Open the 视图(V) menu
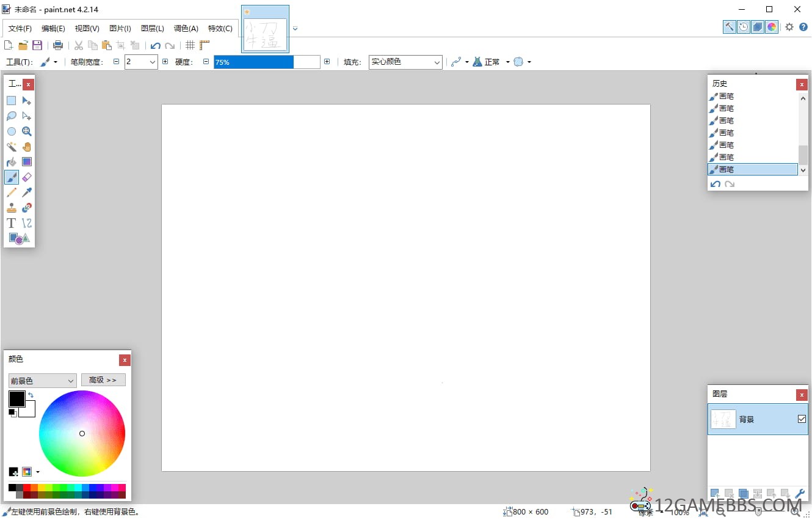Screen dimensions: 812x520 87,28
